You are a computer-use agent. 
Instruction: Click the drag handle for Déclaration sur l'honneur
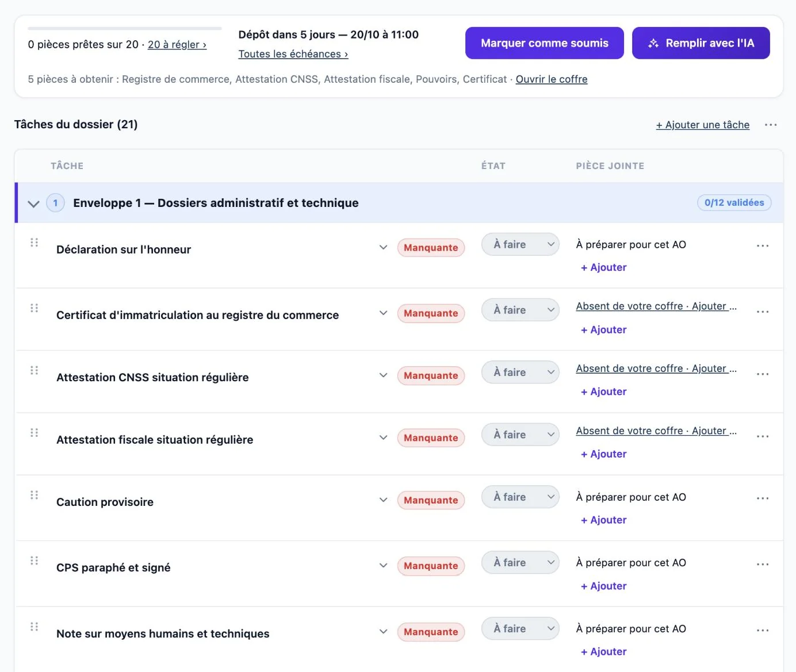[x=35, y=243]
